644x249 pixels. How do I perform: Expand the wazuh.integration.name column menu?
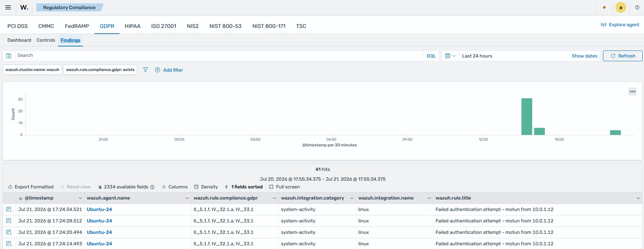[429, 198]
